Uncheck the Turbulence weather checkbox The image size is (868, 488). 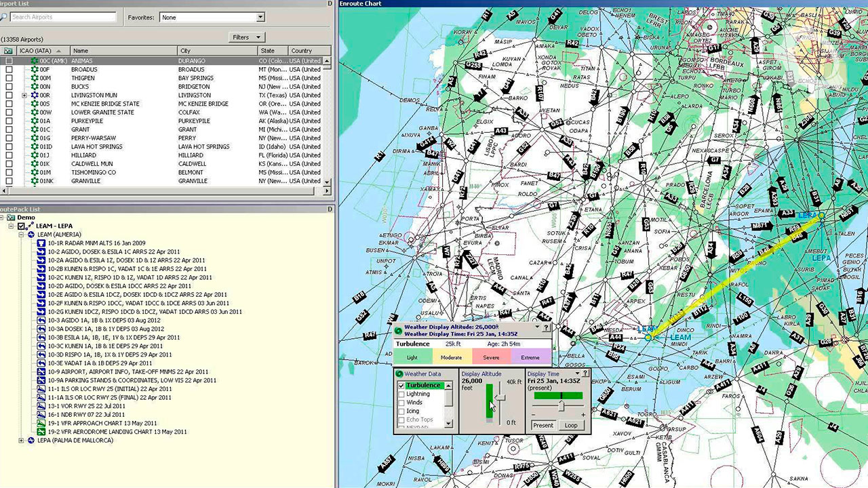[401, 386]
